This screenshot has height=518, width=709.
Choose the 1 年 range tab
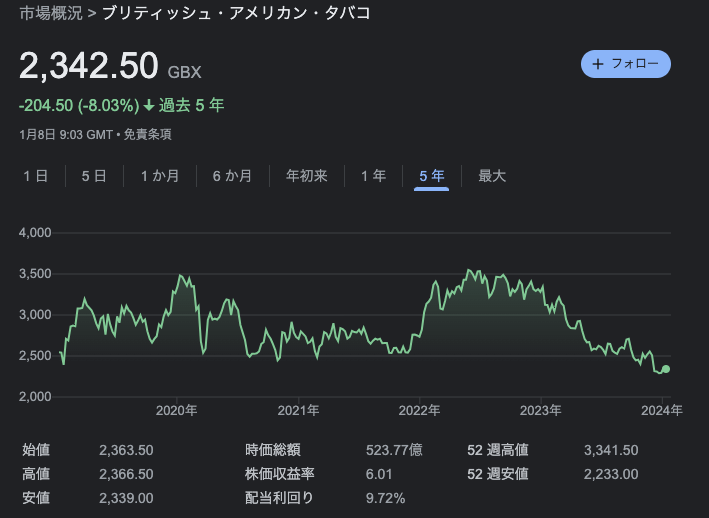(373, 176)
